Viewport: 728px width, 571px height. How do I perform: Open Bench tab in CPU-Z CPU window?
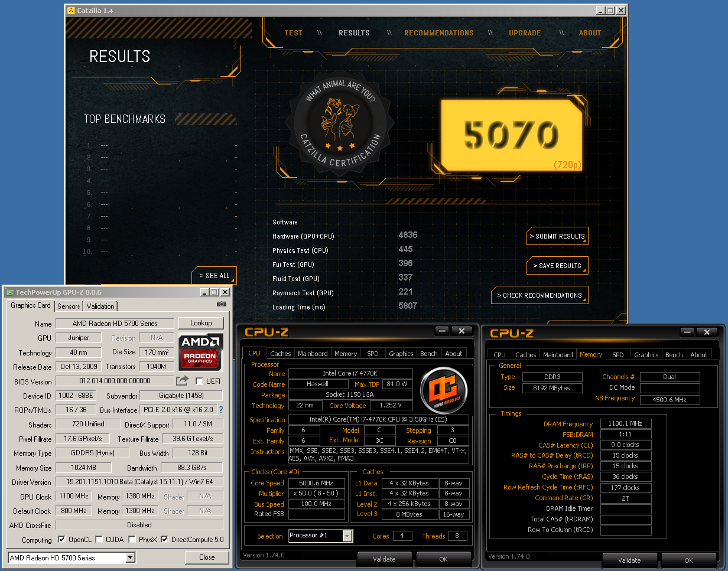[429, 354]
